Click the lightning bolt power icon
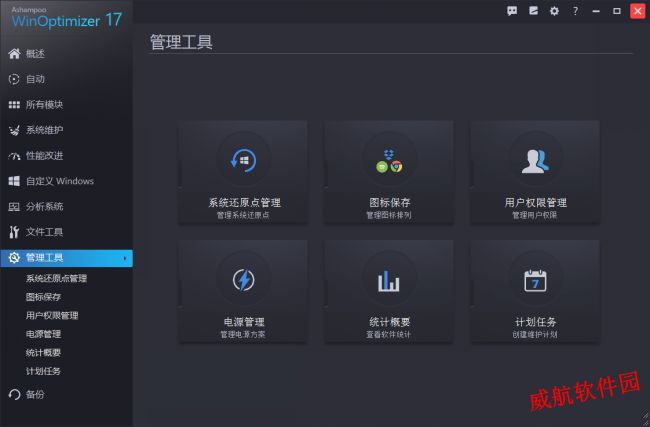 tap(244, 280)
